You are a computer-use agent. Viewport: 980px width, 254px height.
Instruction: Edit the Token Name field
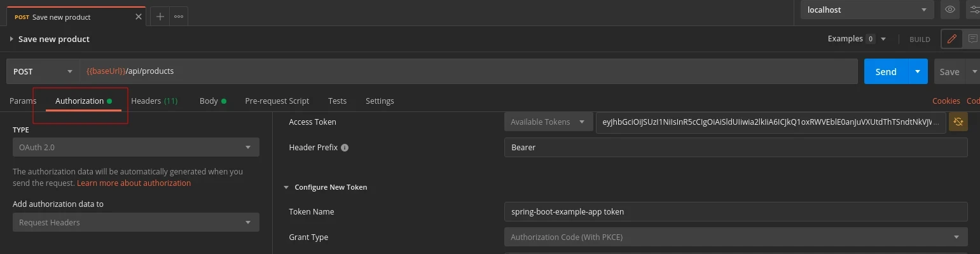(x=736, y=211)
